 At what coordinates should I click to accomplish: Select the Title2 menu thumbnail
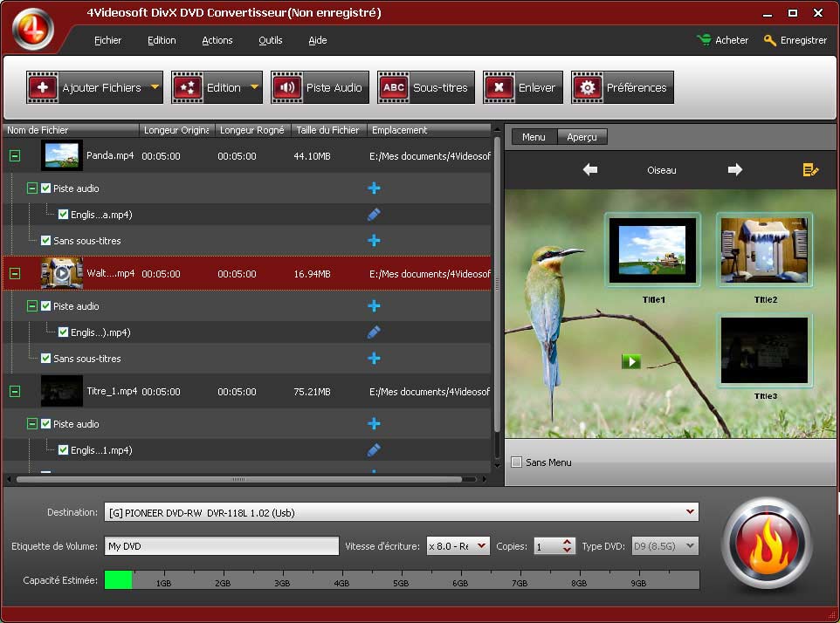pos(764,250)
